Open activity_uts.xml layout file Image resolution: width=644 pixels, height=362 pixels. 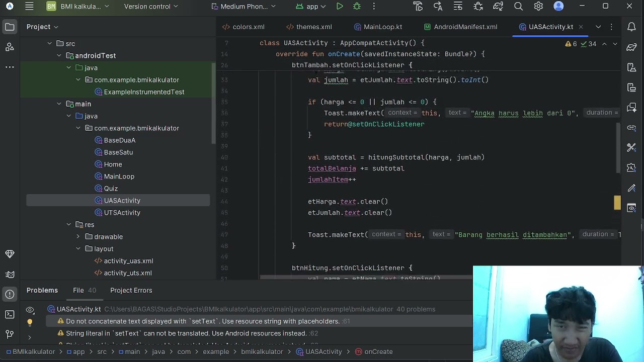[x=123, y=273]
